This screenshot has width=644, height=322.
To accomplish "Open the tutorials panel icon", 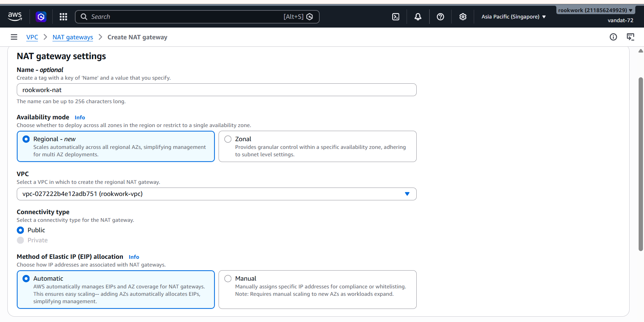I will [631, 37].
